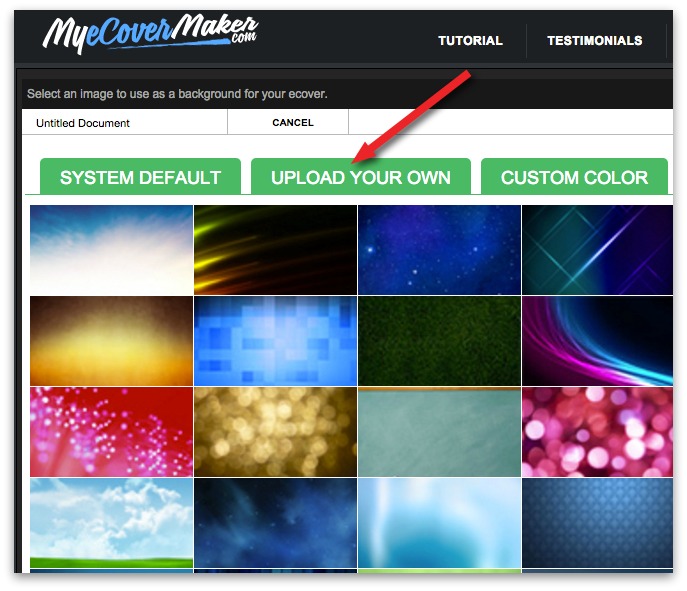
Task: Select the red with pink sparkles background
Action: [x=111, y=432]
